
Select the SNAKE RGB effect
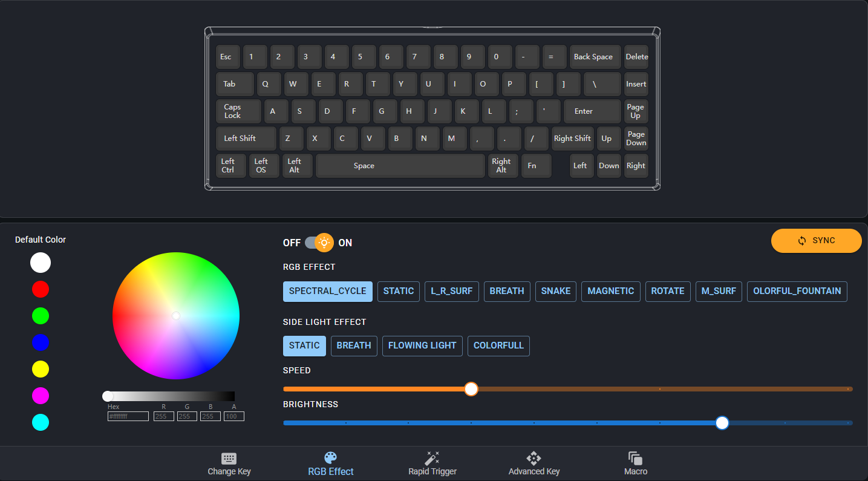pos(555,291)
